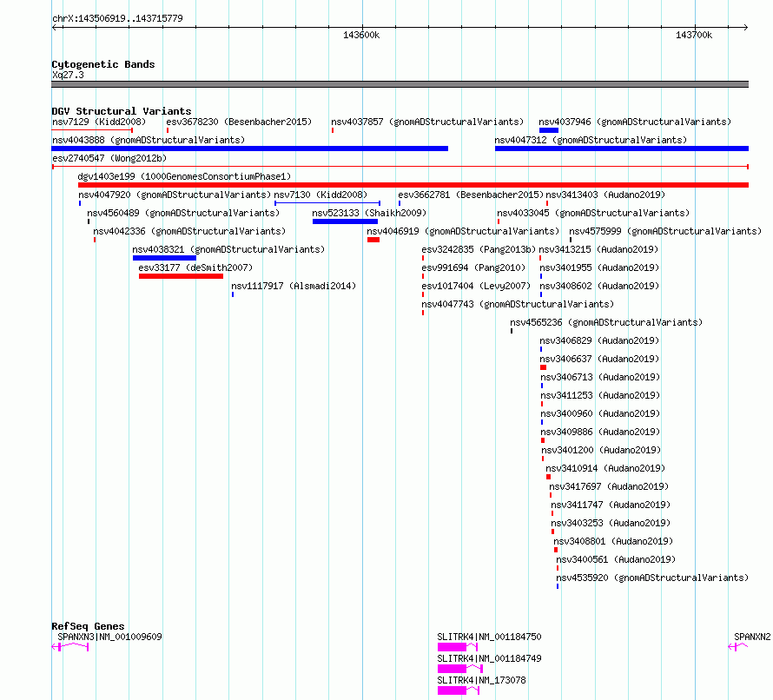Click the SLITRK4 NM_001184749 magenta exon block

452,669
